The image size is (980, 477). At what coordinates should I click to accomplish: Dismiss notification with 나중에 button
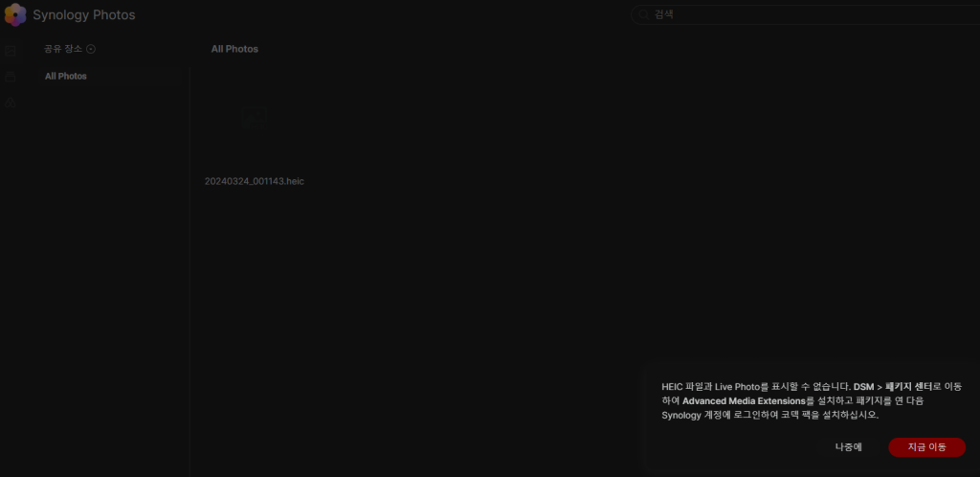coord(848,447)
